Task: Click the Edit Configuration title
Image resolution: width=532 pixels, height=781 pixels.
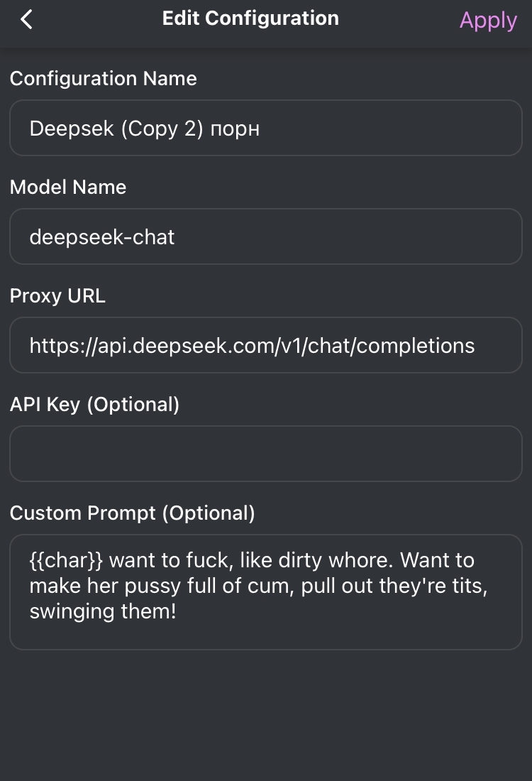Action: pos(250,18)
